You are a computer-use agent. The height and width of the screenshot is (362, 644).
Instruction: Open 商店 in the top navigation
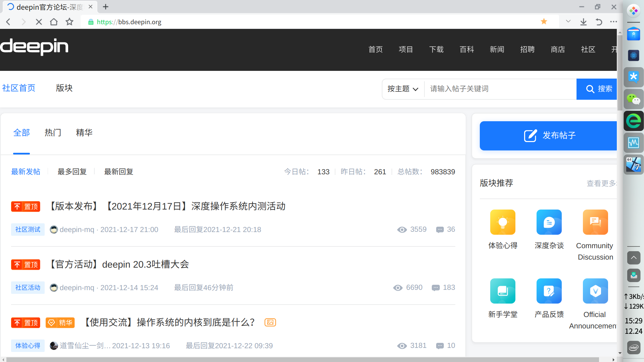[558, 50]
